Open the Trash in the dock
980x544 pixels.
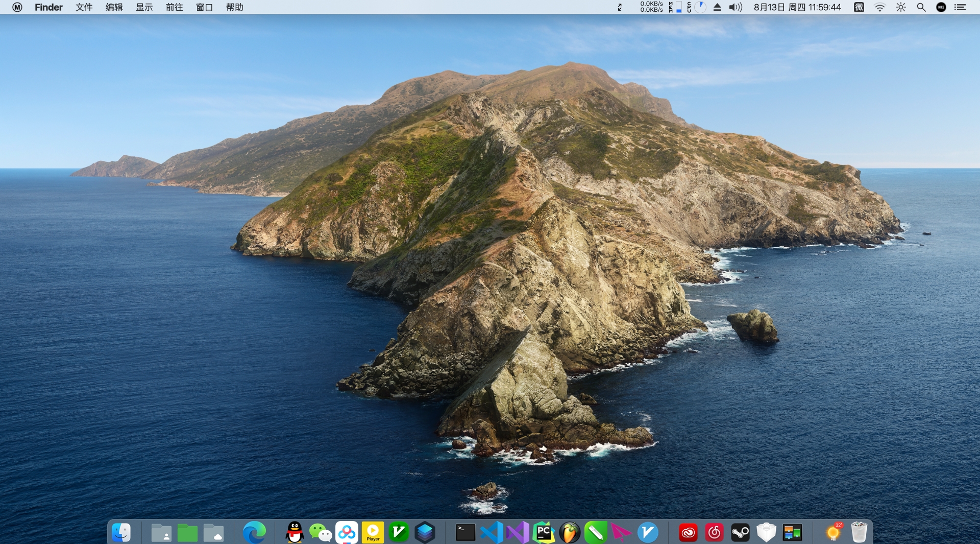coord(859,533)
